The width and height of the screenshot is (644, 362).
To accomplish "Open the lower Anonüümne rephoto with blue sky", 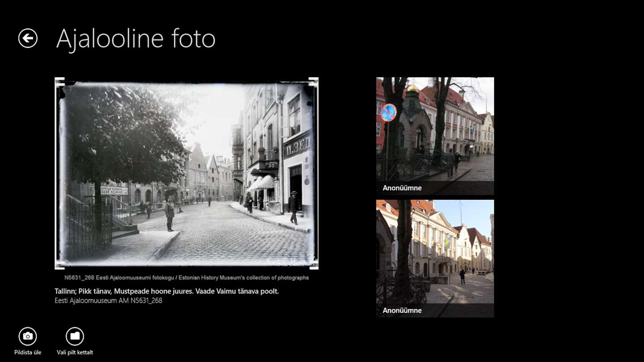I will coord(435,258).
